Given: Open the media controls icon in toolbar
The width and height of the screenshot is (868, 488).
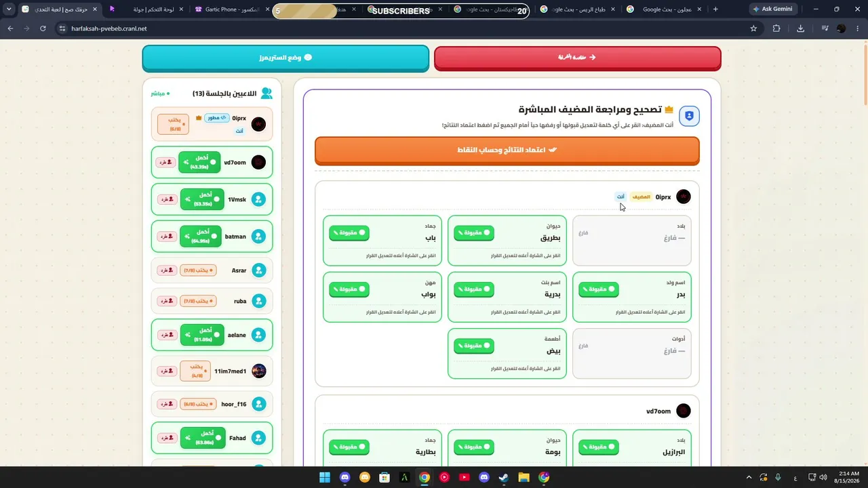Looking at the screenshot, I should (x=825, y=28).
